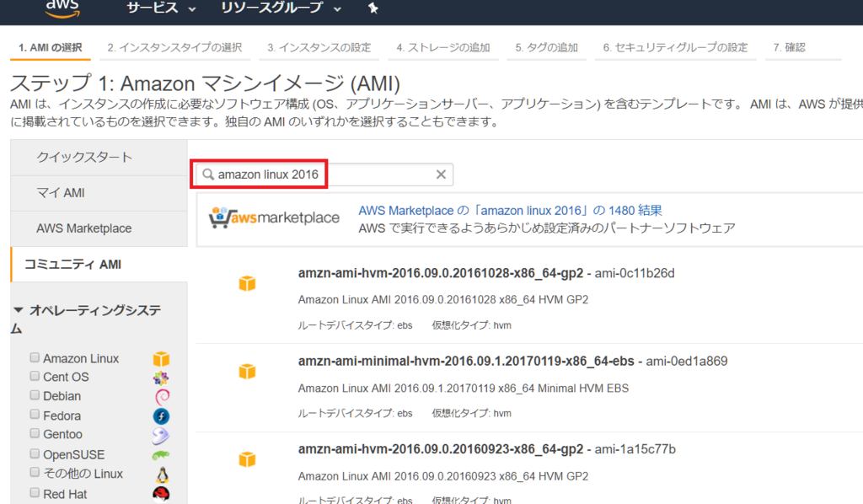This screenshot has height=504, width=863.
Task: Enable the Cent OS checkbox
Action: point(35,377)
